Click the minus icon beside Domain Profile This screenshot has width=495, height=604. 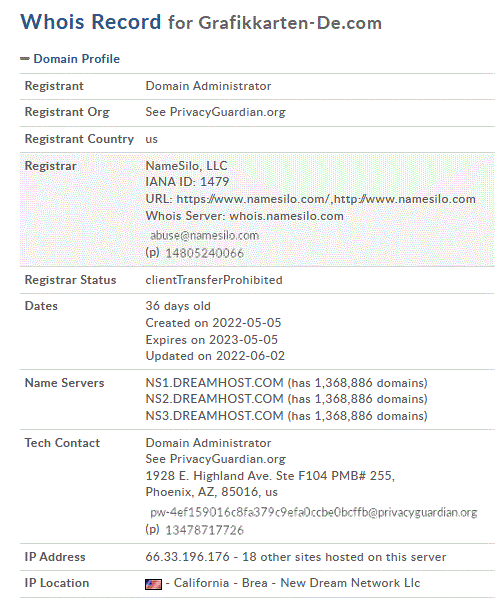(x=25, y=59)
